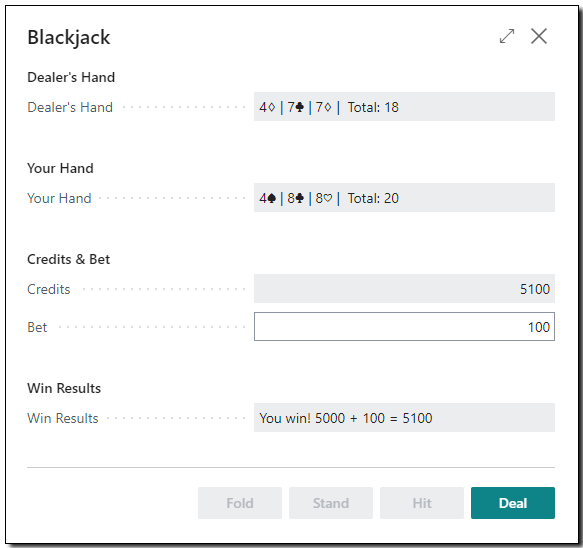Viewport: 583px width, 548px height.
Task: Collapse the Credits & Bet group heading
Action: 68,260
